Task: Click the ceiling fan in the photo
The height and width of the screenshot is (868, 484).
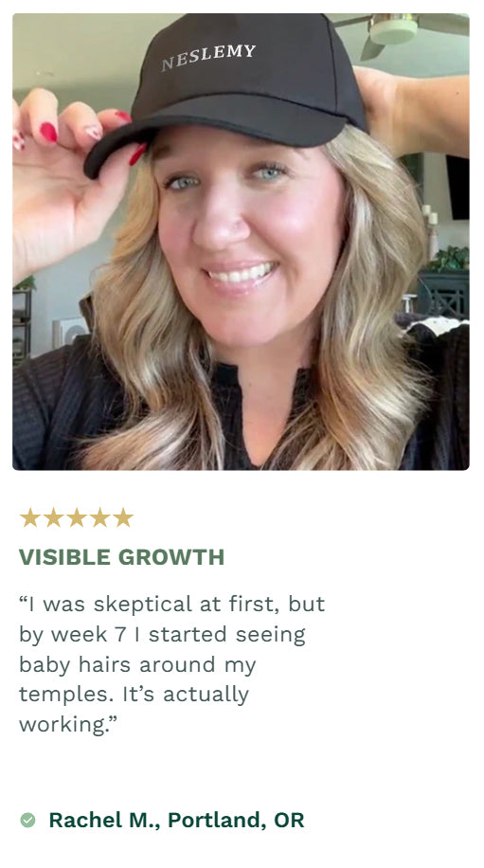Action: 400,32
